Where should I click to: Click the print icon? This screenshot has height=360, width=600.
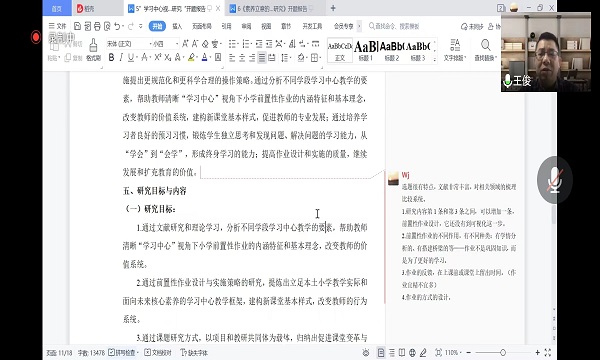[97, 26]
